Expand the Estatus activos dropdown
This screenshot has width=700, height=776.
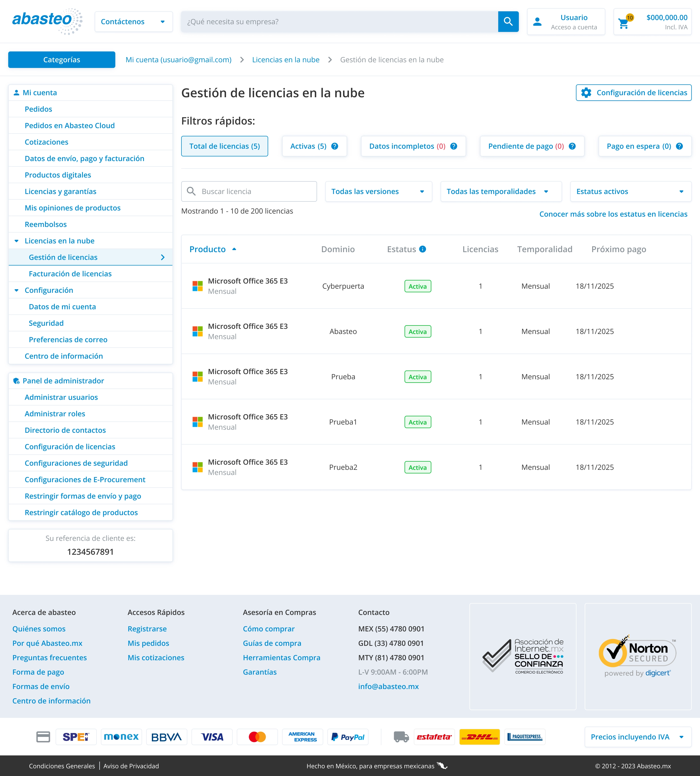[630, 191]
